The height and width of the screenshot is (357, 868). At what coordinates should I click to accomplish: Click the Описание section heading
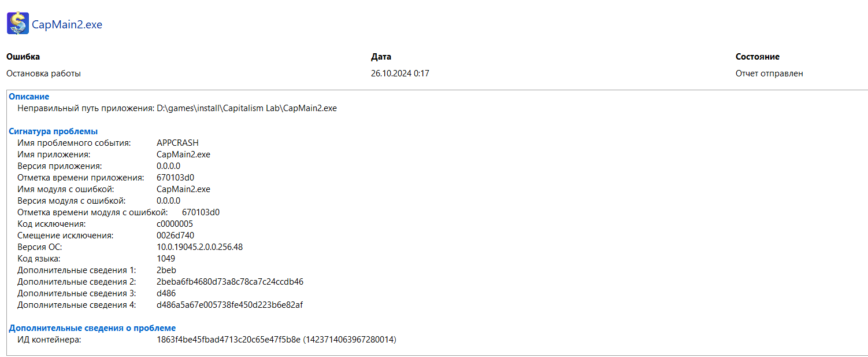tap(29, 97)
